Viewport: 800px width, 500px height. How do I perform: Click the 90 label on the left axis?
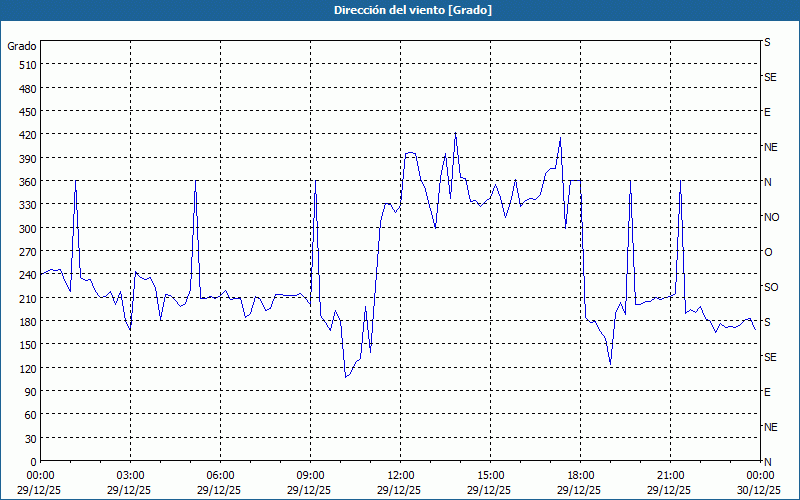pyautogui.click(x=29, y=392)
